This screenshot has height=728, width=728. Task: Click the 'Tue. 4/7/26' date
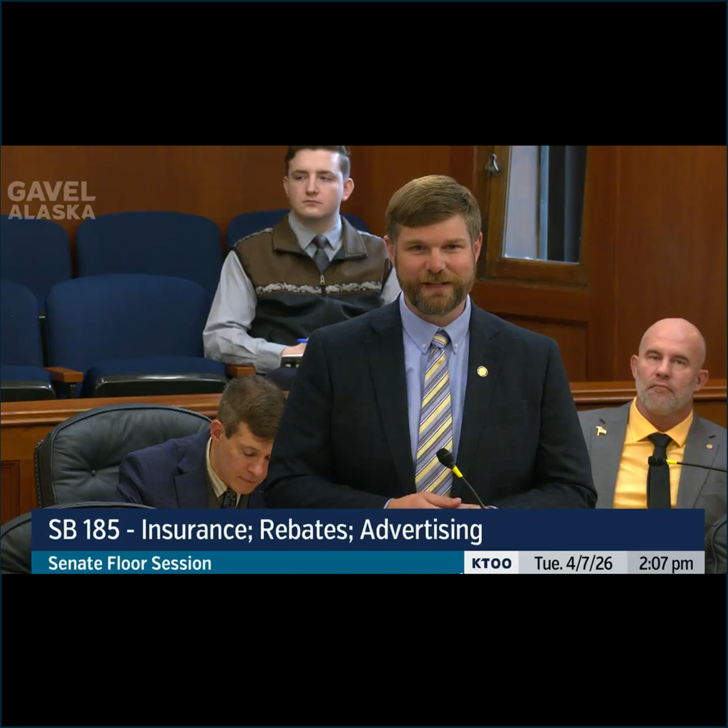pyautogui.click(x=573, y=564)
